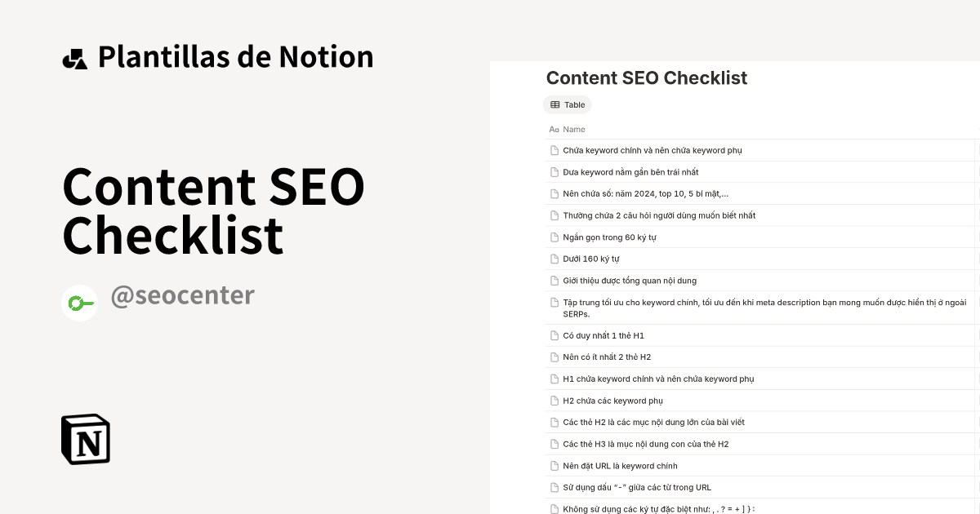Open "Giới thiệu được tổng quan nội dung" item

tap(629, 280)
